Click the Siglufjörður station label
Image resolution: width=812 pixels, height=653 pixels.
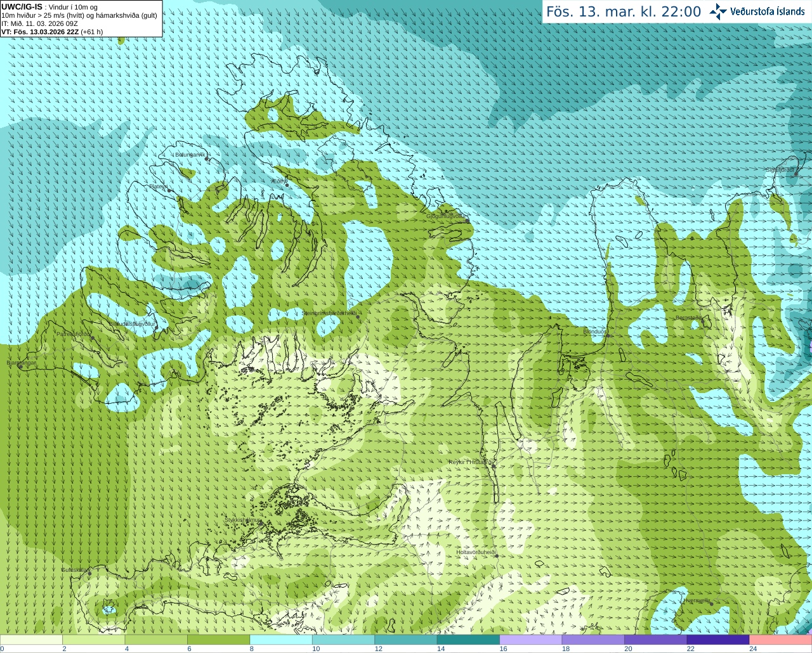pyautogui.click(x=780, y=170)
